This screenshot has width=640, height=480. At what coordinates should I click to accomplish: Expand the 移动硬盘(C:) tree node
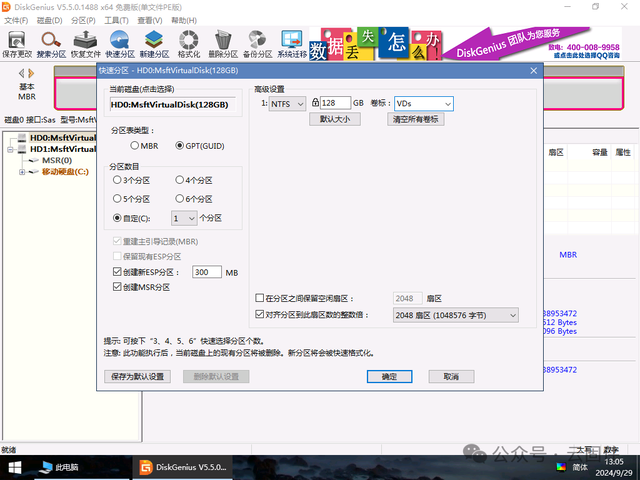pos(22,172)
